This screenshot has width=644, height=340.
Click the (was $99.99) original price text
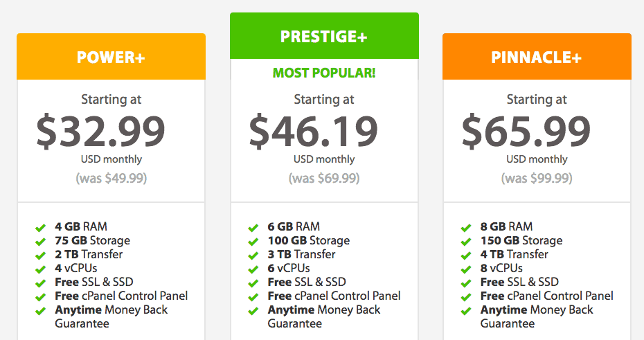(537, 178)
